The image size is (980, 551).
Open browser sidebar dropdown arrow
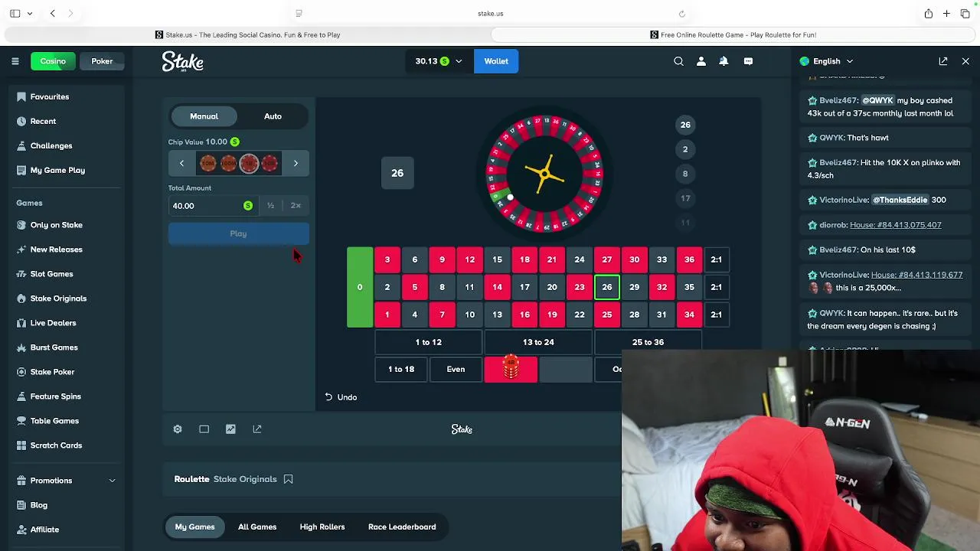click(x=30, y=13)
